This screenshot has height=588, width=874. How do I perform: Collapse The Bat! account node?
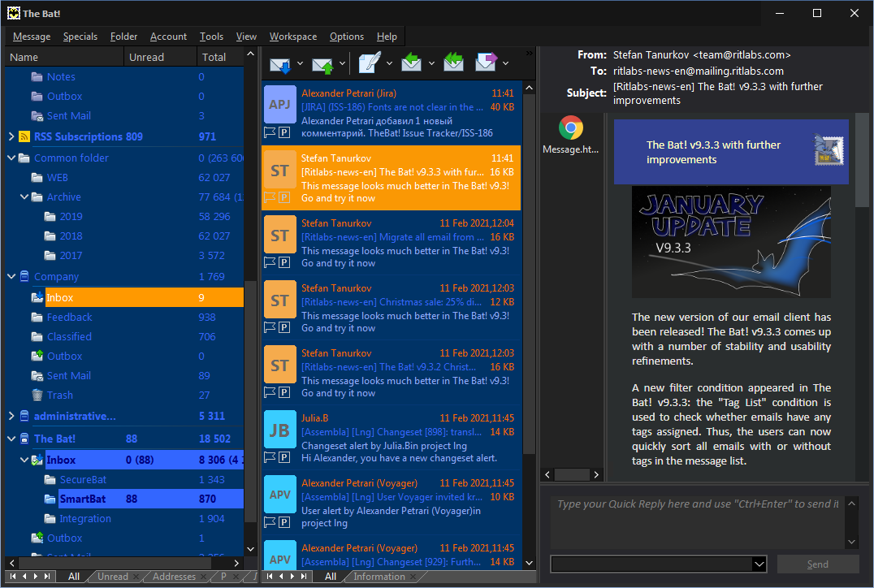[x=11, y=439]
